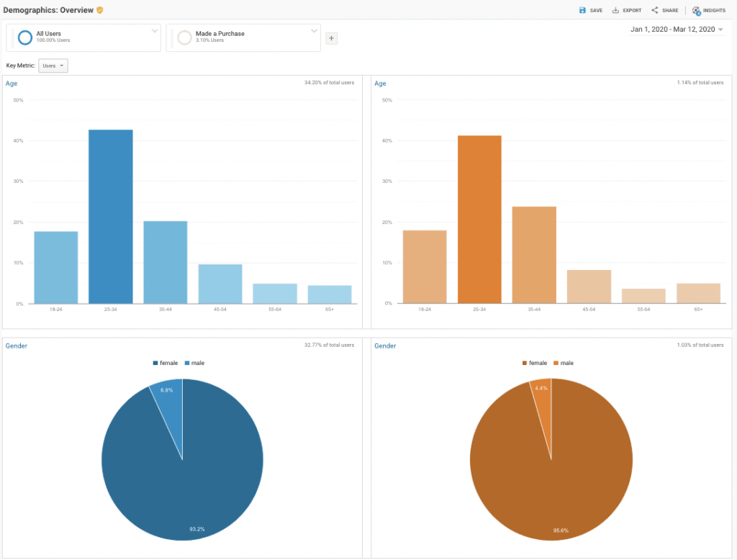This screenshot has height=560, width=737.
Task: Open the Insights panel icon
Action: [x=696, y=10]
